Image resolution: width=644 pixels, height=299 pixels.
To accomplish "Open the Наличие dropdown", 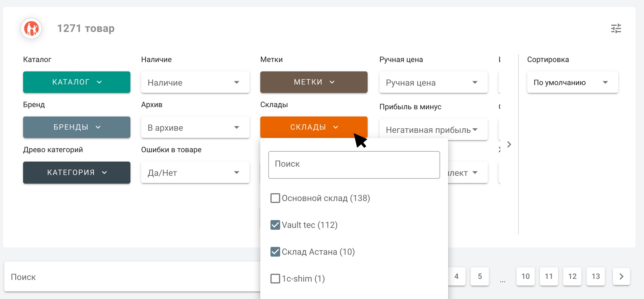I will click(x=195, y=82).
